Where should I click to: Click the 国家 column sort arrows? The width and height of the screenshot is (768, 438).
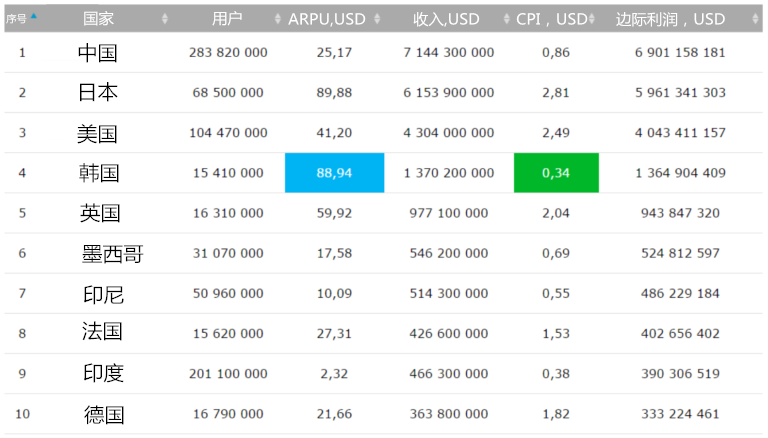coord(165,19)
